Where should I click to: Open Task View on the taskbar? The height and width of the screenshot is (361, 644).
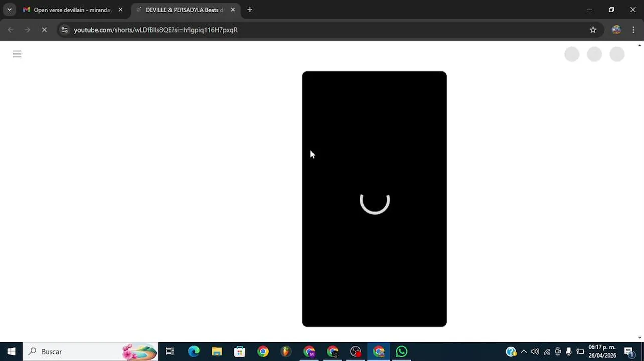tap(170, 352)
